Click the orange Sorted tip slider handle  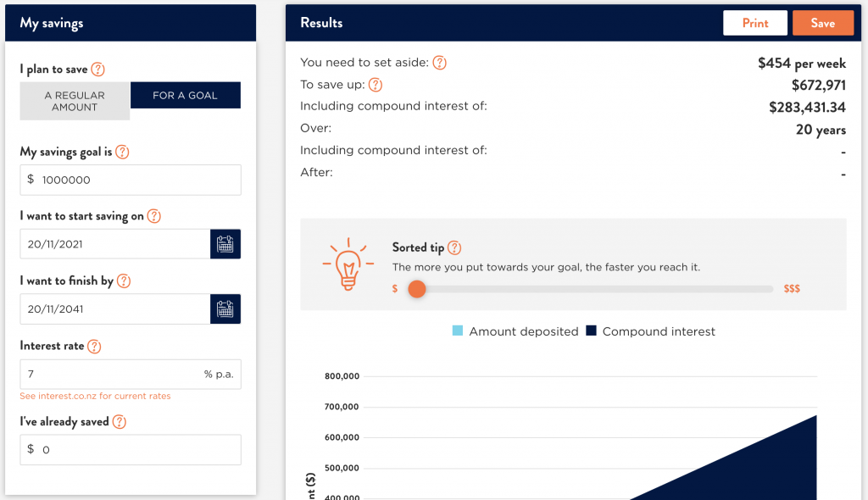(416, 289)
